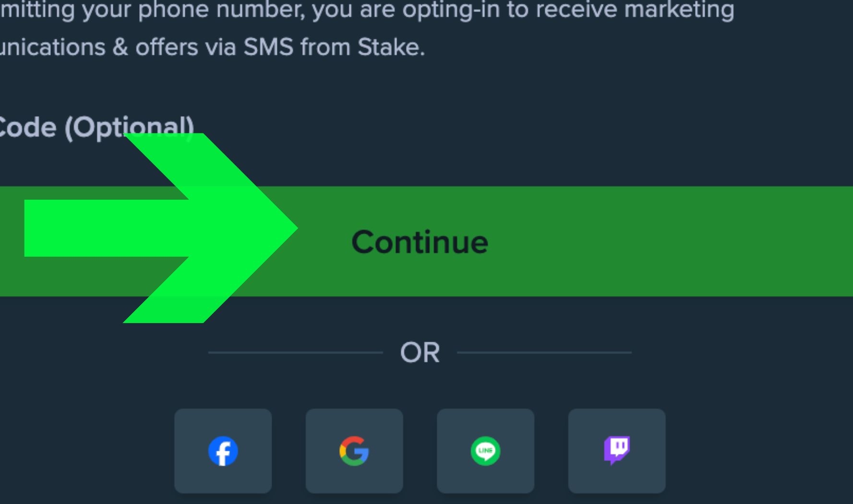Click the green LINE chat bubble logo
This screenshot has width=853, height=504.
[485, 450]
